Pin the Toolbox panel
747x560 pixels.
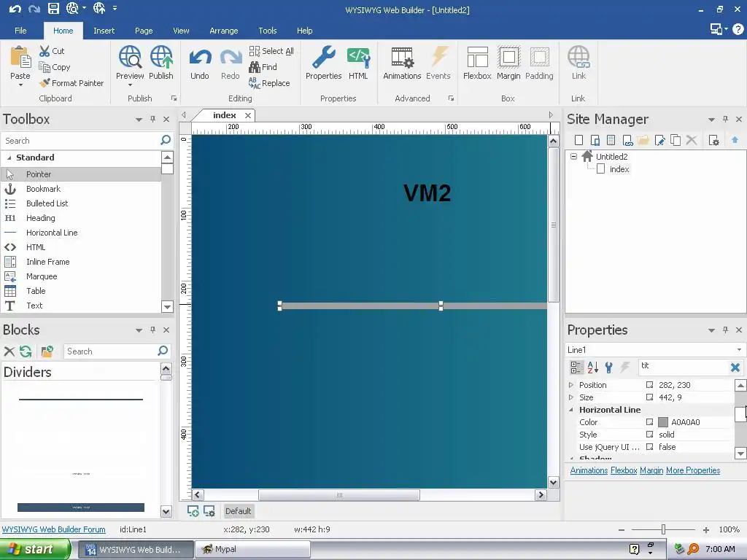click(x=152, y=119)
